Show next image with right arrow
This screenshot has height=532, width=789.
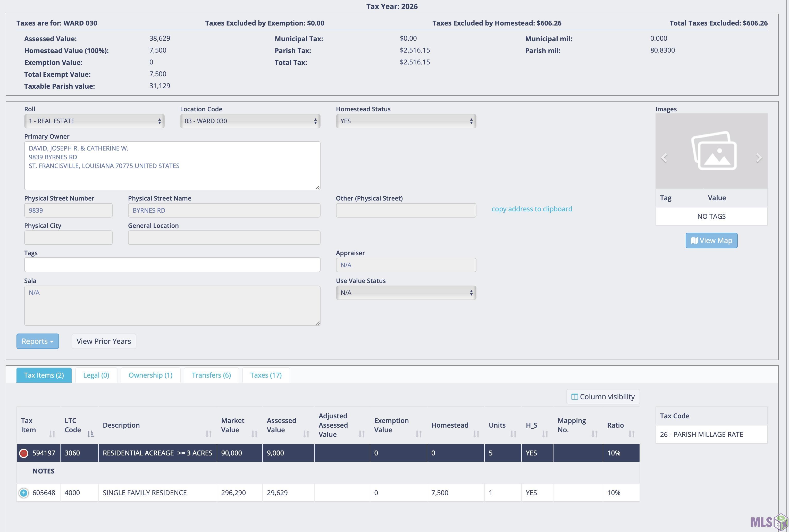759,158
